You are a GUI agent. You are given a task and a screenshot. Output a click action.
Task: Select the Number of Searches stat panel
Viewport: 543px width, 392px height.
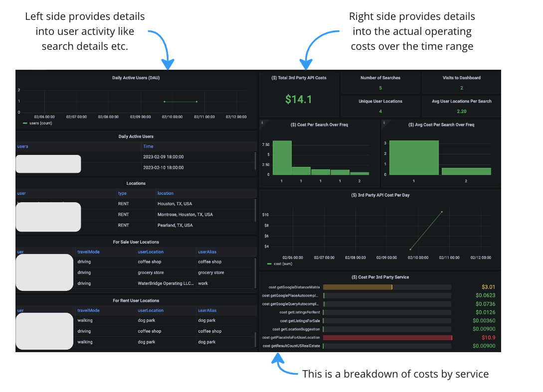(380, 83)
